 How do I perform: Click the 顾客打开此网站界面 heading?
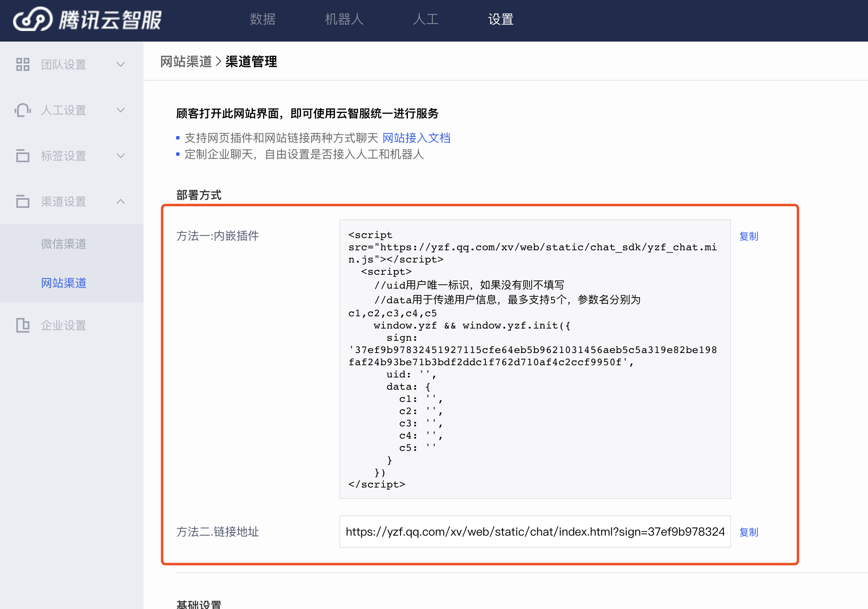tap(308, 113)
